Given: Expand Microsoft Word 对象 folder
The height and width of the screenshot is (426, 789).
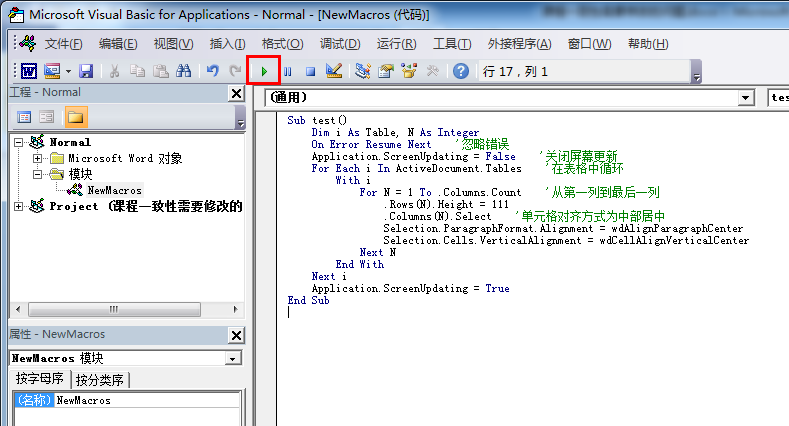Looking at the screenshot, I should (x=37, y=158).
